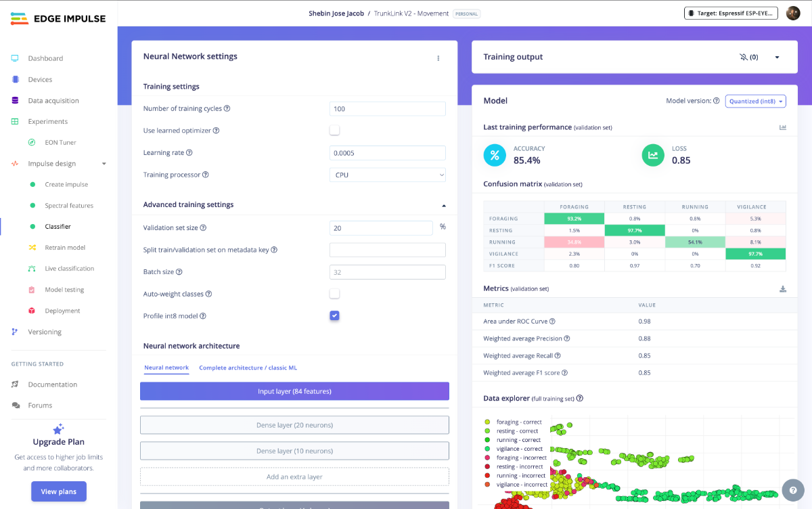Uncheck the Profile int8 model checkbox
The image size is (812, 509).
[x=334, y=315]
